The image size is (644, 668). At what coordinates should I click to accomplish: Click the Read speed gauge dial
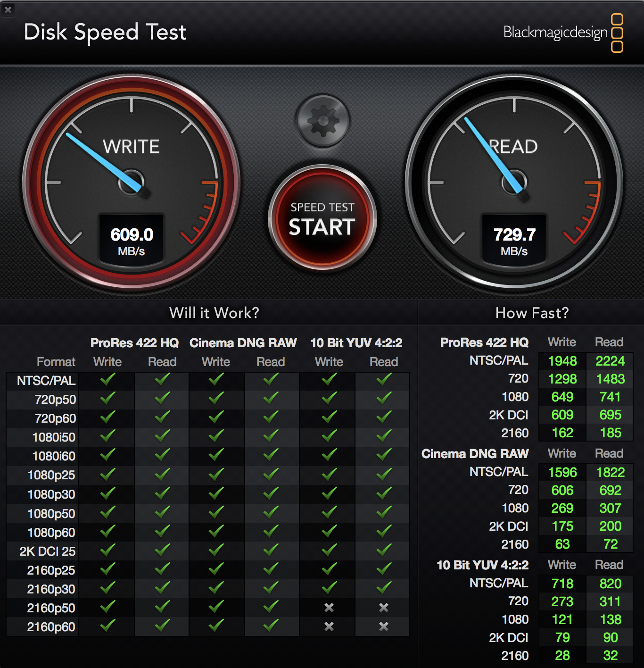[x=514, y=182]
